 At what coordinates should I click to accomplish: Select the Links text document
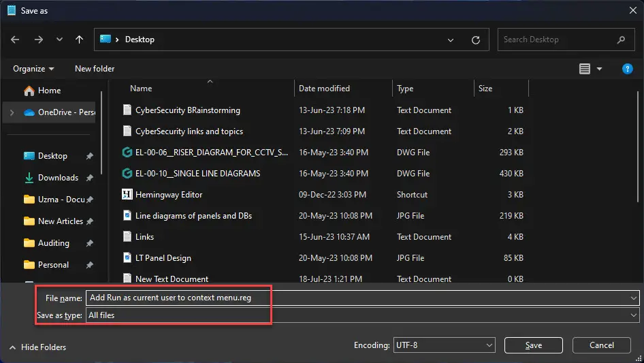coord(144,237)
